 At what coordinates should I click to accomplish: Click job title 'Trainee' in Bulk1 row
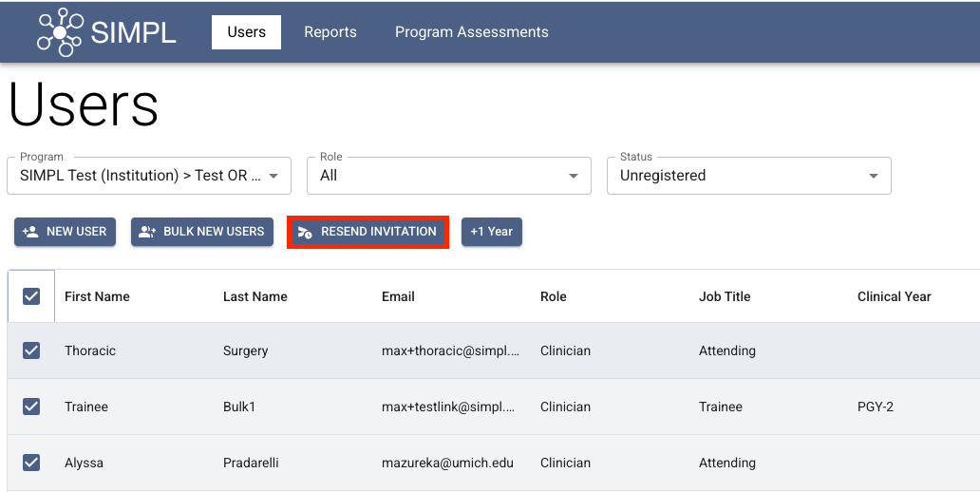pyautogui.click(x=721, y=407)
